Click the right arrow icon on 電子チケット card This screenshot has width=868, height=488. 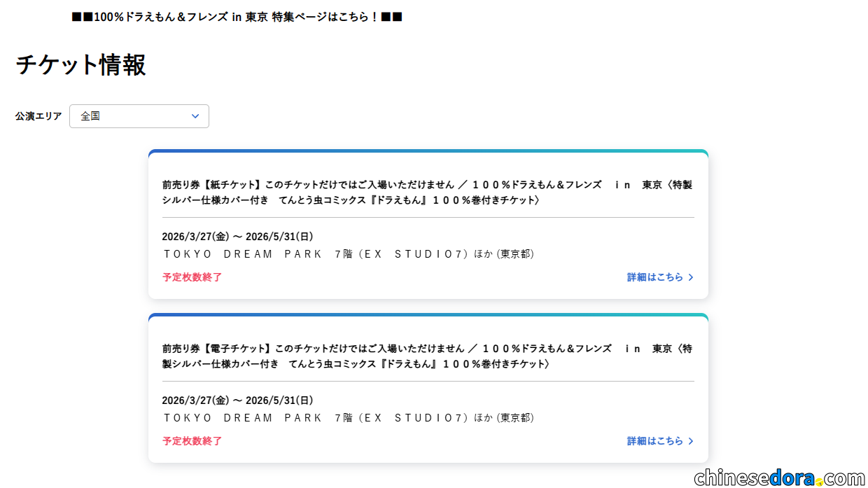point(691,441)
